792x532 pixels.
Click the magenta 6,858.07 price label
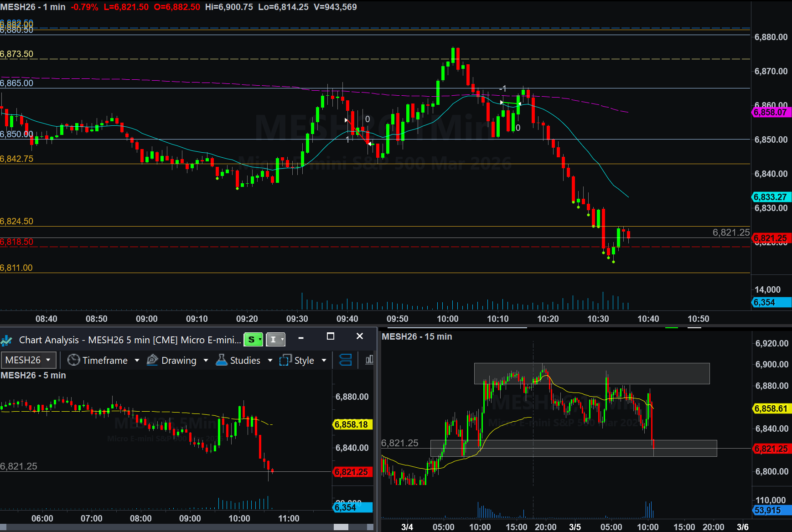[771, 112]
